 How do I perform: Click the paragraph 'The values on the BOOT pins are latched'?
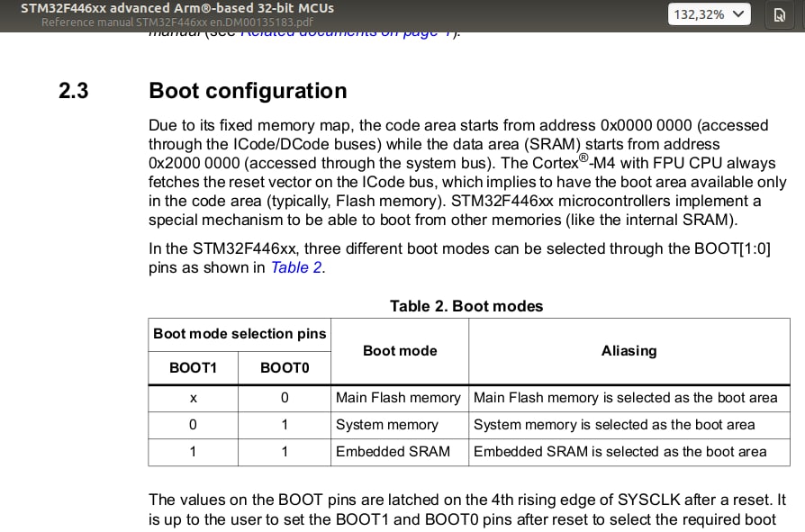(x=467, y=509)
